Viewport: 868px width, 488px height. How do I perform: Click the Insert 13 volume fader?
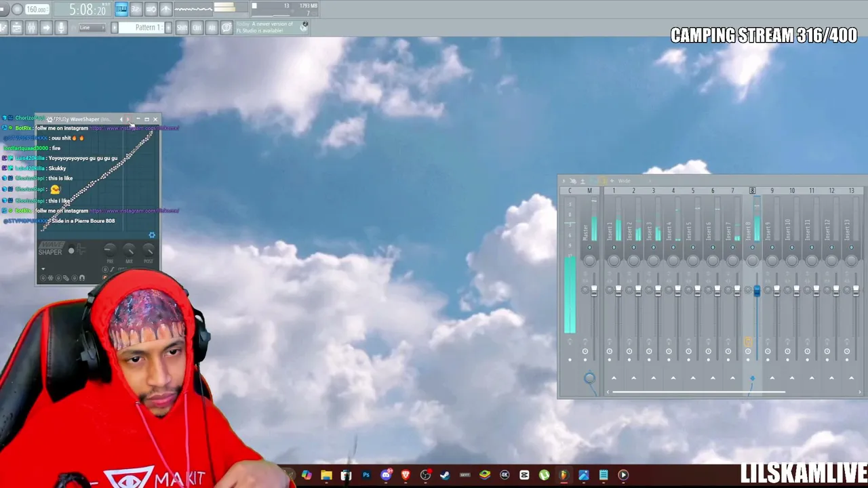(x=856, y=291)
